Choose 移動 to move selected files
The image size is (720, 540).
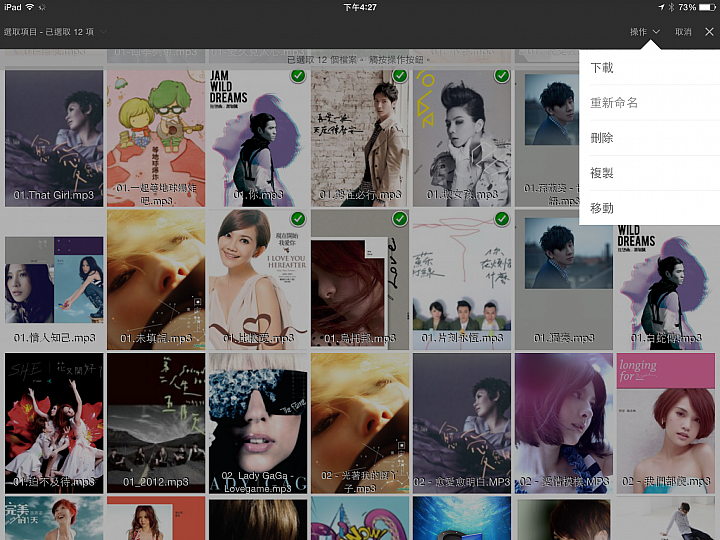(649, 208)
